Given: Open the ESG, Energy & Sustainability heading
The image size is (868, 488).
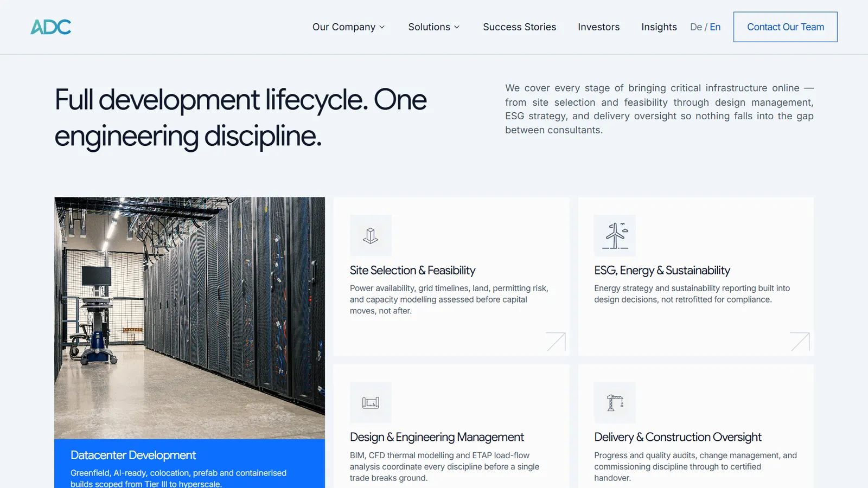Looking at the screenshot, I should [662, 270].
